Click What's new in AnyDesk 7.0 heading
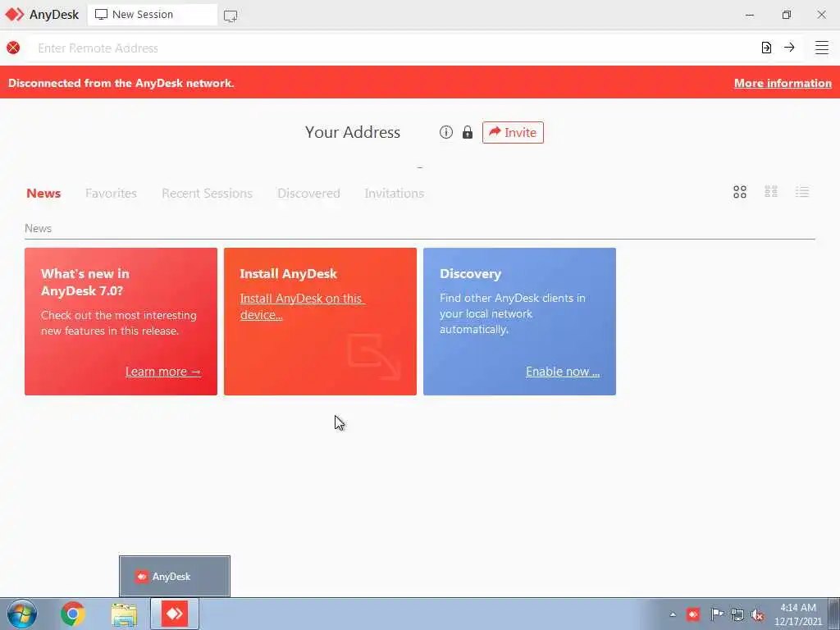840x630 pixels. [85, 282]
